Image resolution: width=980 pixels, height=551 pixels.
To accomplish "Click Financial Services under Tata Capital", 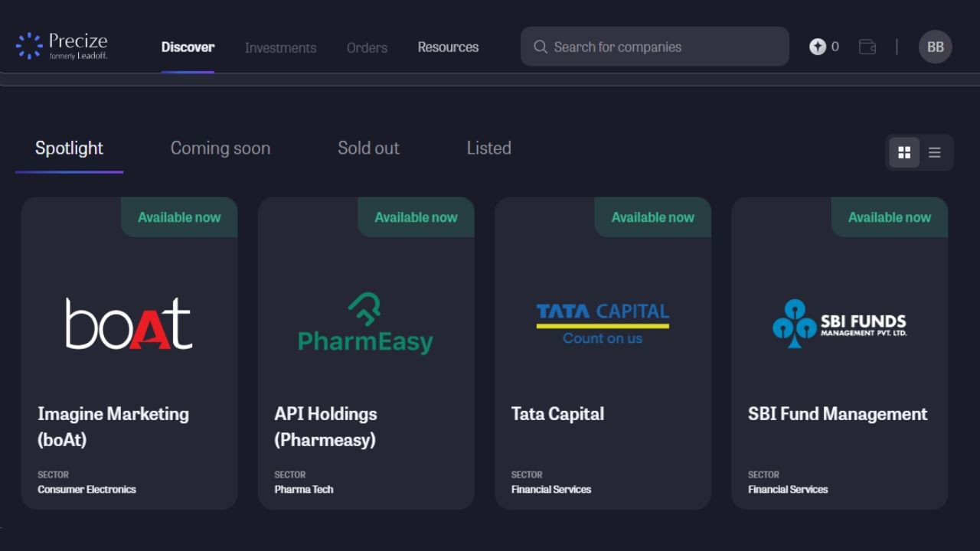I will click(551, 490).
